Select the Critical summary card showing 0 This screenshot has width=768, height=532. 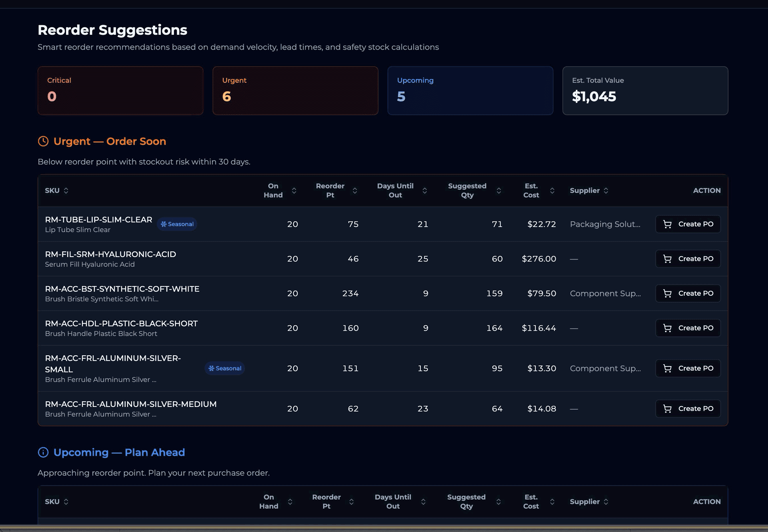(x=120, y=90)
